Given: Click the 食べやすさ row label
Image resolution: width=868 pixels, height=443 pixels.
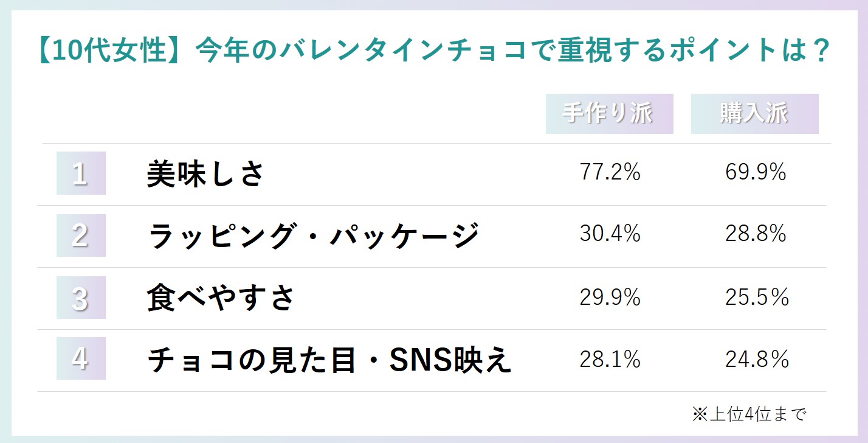Looking at the screenshot, I should [221, 298].
